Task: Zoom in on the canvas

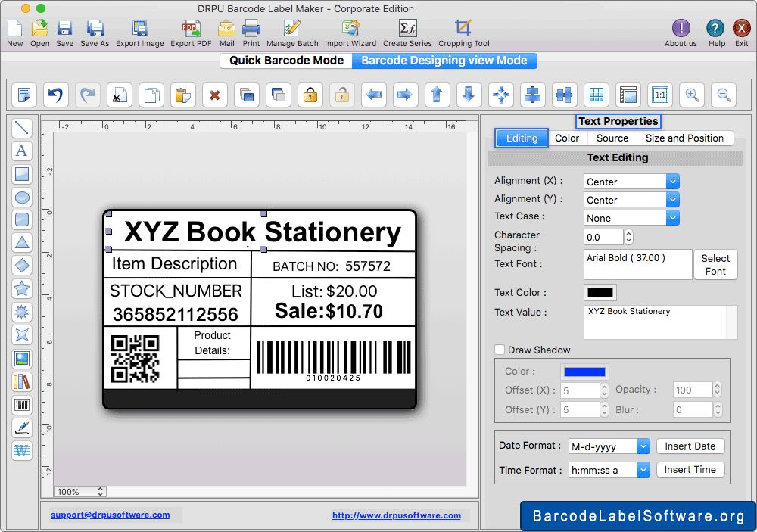Action: (693, 95)
